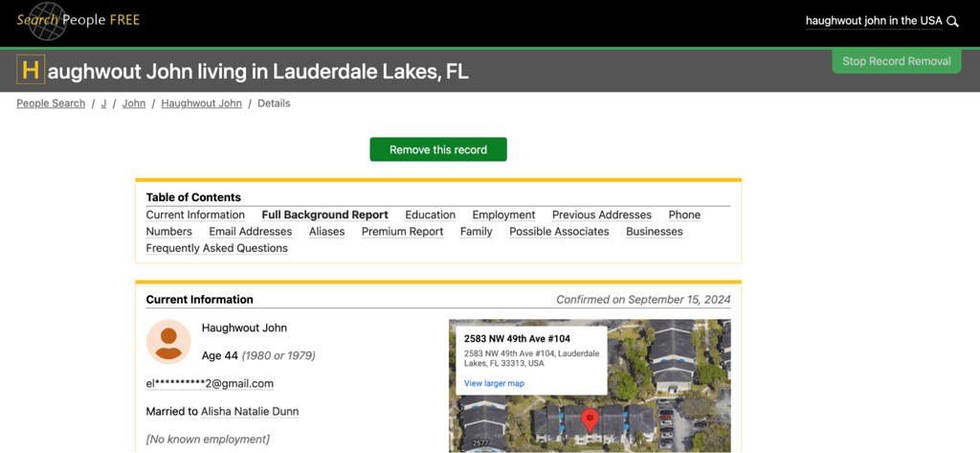Click the red map location pin

[x=590, y=419]
